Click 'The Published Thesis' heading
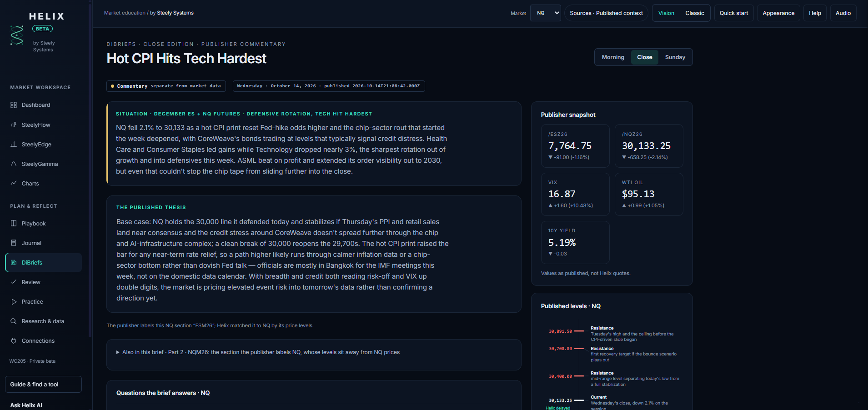The image size is (868, 410). coord(151,207)
